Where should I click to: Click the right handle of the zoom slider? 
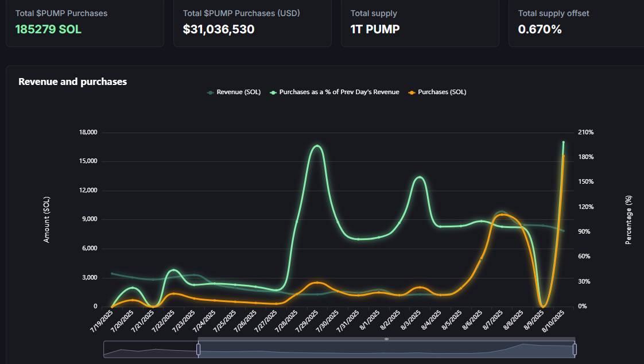575,349
